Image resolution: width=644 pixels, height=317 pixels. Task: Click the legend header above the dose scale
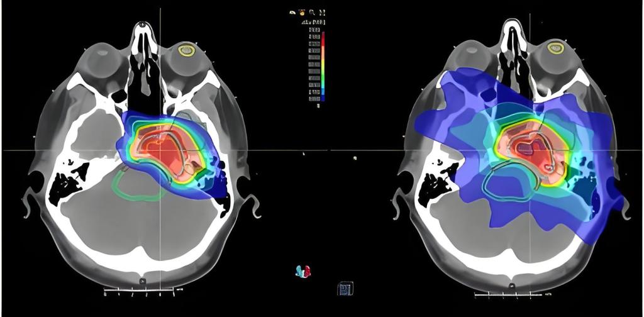pyautogui.click(x=314, y=21)
